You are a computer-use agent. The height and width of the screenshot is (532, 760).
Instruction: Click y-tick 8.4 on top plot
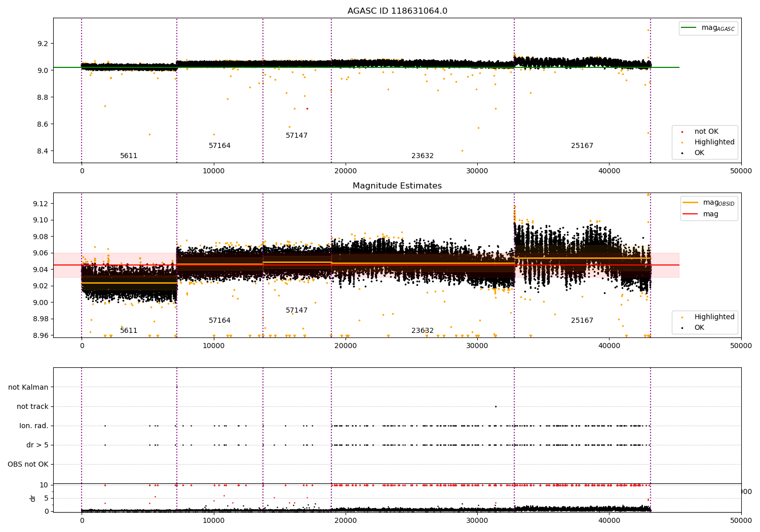coord(43,151)
